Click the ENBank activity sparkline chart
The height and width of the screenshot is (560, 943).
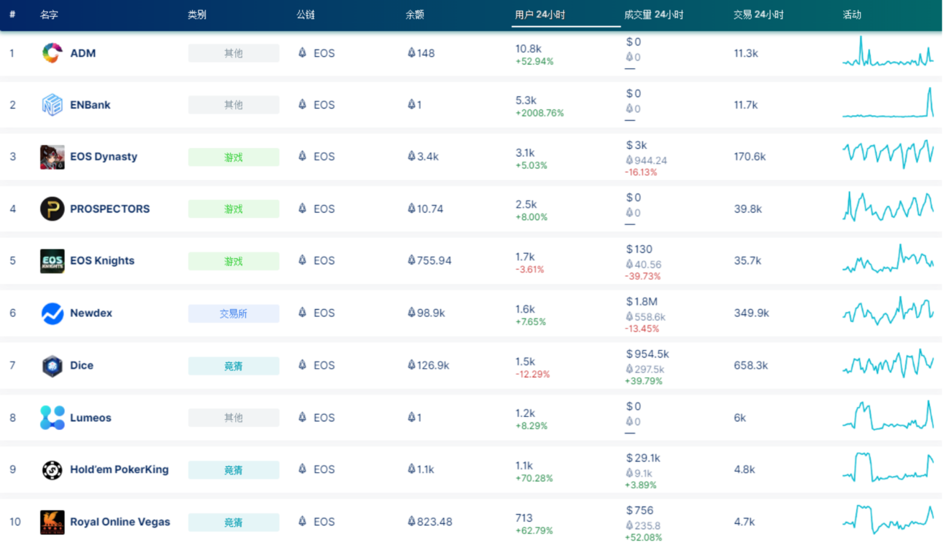(888, 104)
